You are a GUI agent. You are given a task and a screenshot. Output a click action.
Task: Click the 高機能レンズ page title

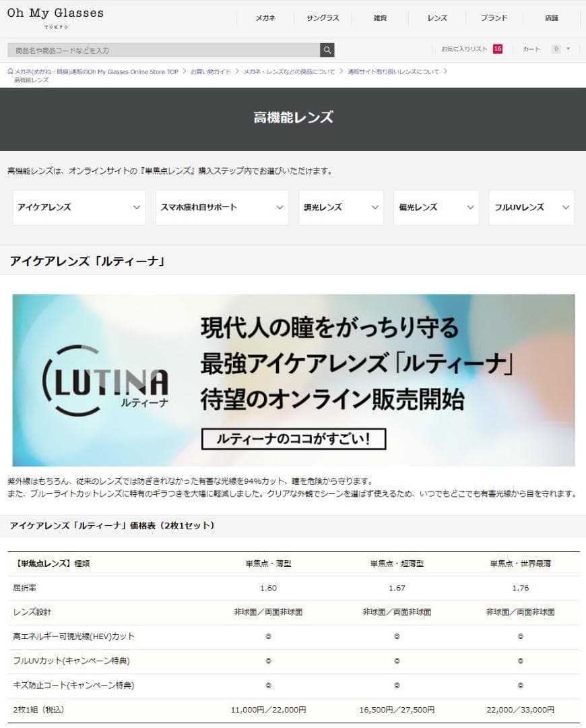point(293,117)
